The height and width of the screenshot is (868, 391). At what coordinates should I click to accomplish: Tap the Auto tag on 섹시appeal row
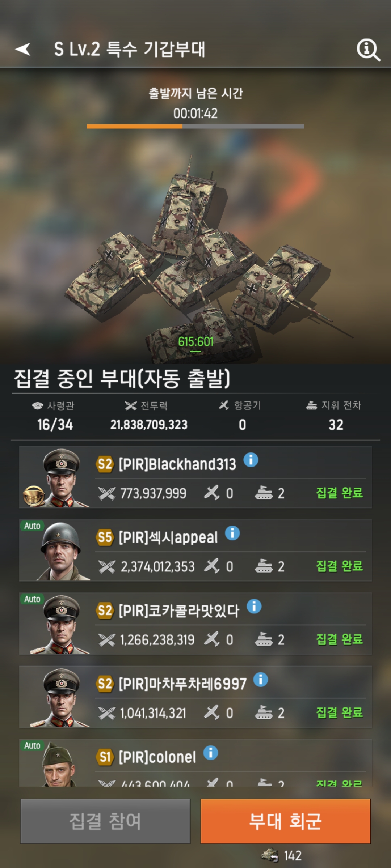point(32,526)
